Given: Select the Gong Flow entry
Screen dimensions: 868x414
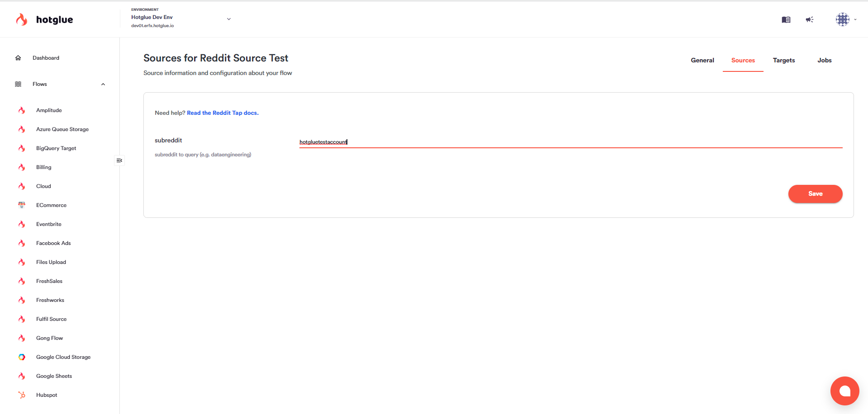Looking at the screenshot, I should (49, 338).
